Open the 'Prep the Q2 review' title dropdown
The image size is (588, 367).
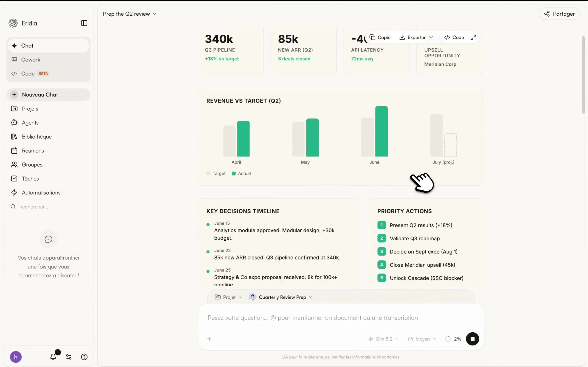click(130, 14)
